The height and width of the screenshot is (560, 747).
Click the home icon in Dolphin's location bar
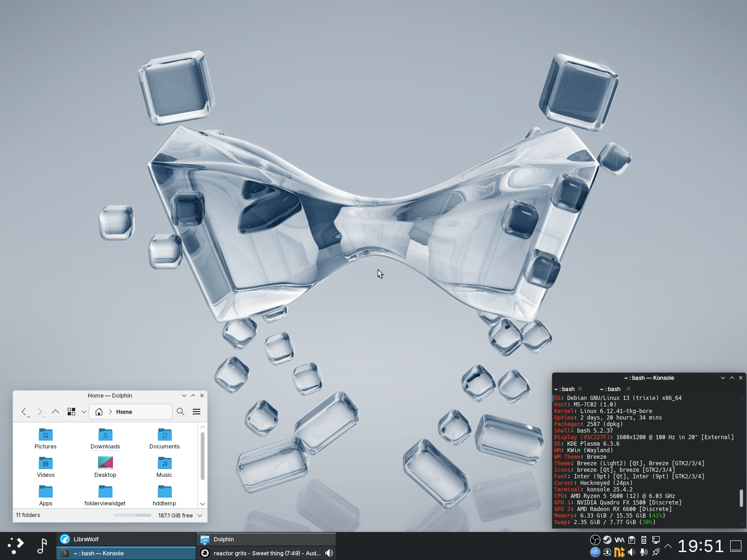coord(99,412)
